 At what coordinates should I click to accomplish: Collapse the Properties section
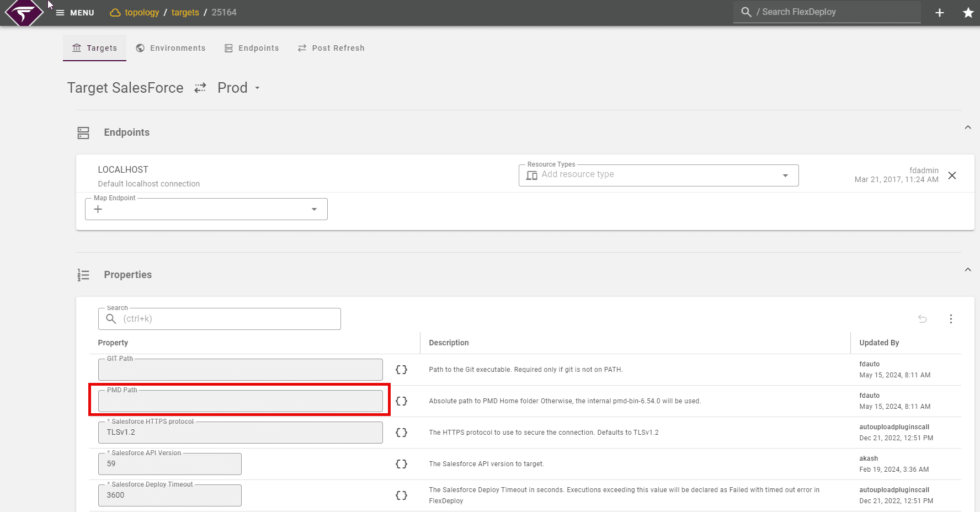(968, 270)
